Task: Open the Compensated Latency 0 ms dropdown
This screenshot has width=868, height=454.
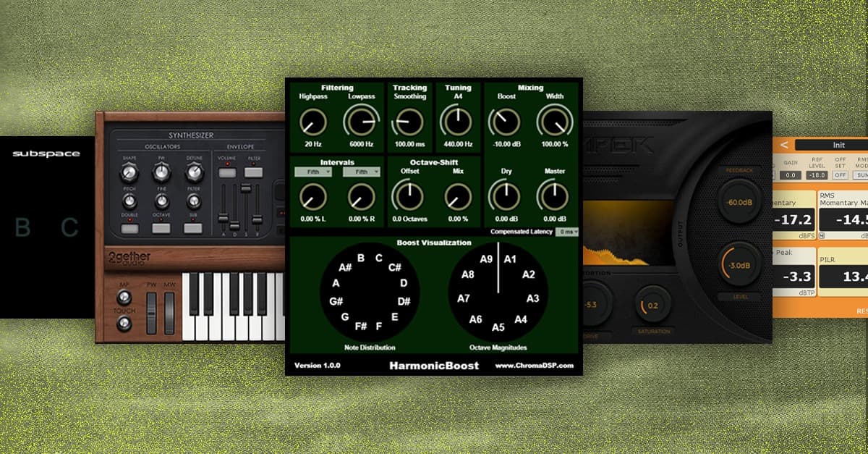Action: click(x=567, y=231)
